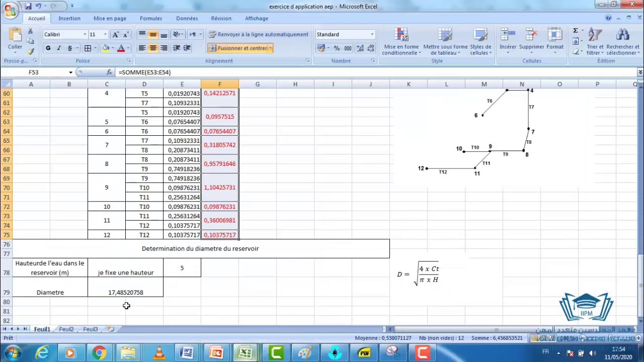644x362 pixels.
Task: Click the accounting number format icon
Action: tap(320, 48)
